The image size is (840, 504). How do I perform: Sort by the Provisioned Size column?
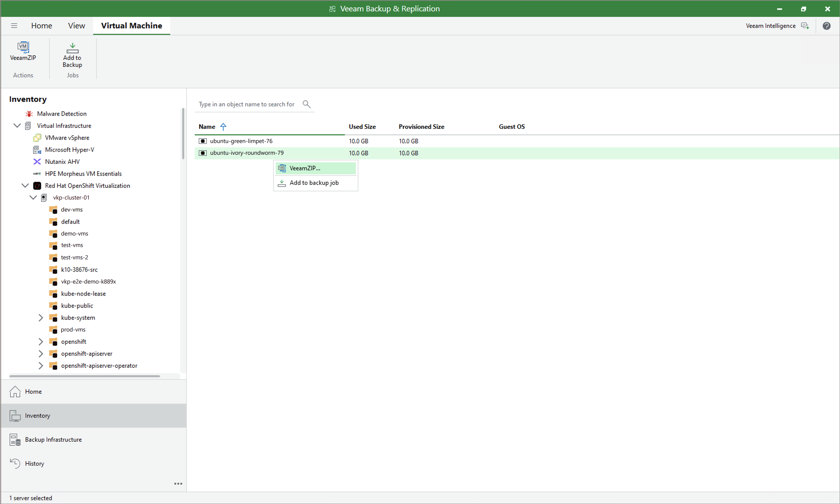[422, 127]
